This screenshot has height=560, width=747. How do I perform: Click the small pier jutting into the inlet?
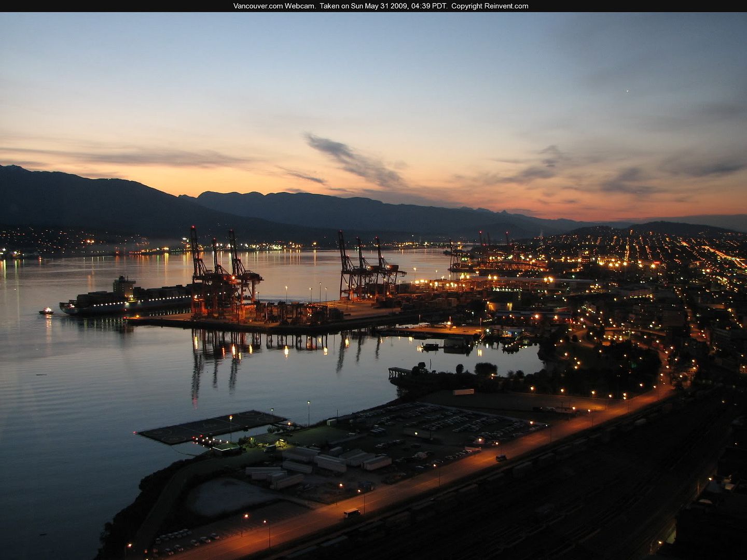pyautogui.click(x=400, y=372)
